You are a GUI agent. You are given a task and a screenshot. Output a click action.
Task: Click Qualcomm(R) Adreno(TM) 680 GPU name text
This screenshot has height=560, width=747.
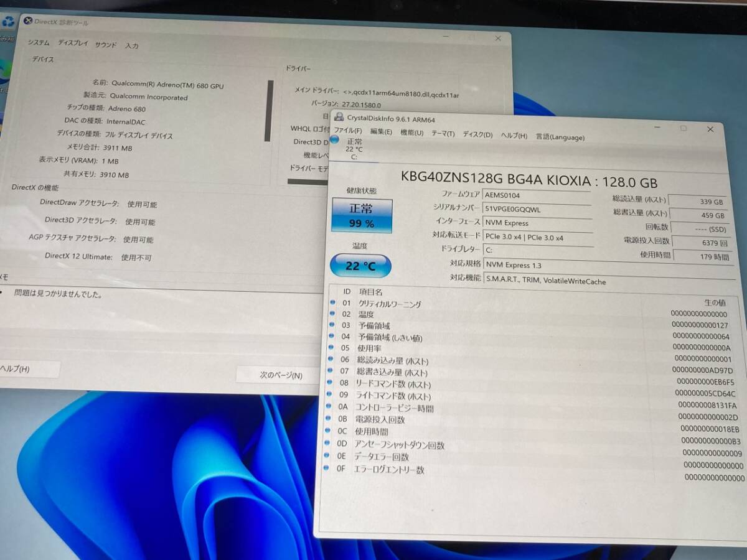(x=166, y=86)
